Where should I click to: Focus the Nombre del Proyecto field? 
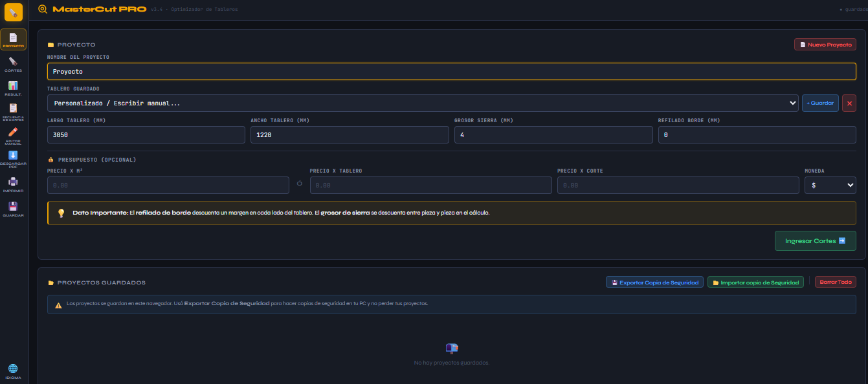tap(452, 71)
